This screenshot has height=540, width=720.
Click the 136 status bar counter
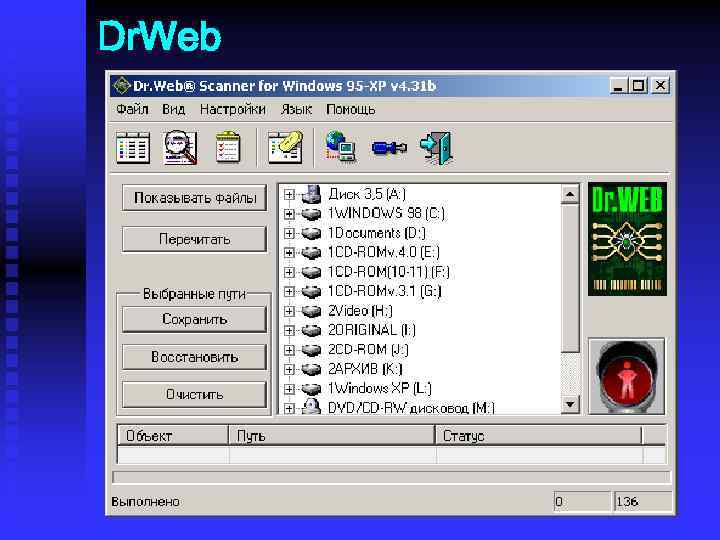pos(642,501)
